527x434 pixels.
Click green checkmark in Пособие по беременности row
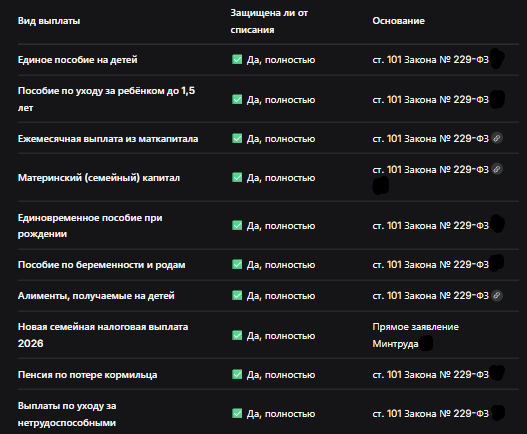point(237,265)
